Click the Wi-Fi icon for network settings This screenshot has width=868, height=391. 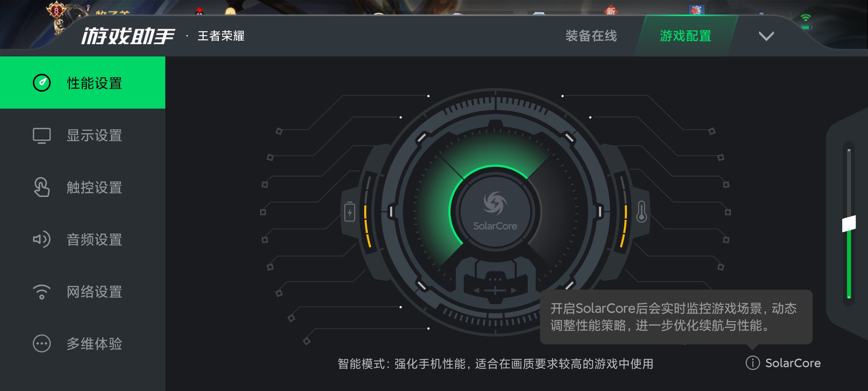tap(42, 292)
